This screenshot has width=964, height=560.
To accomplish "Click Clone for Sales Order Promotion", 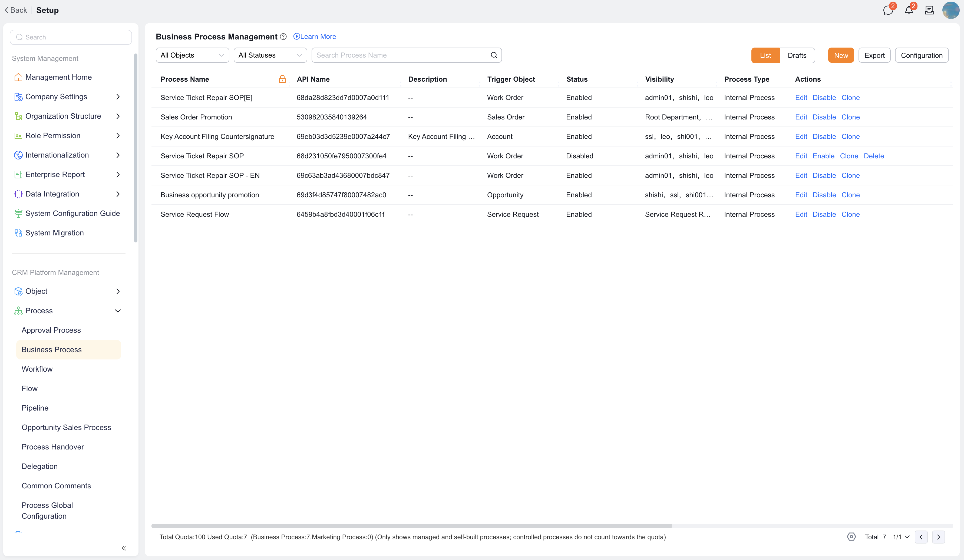I will point(850,117).
